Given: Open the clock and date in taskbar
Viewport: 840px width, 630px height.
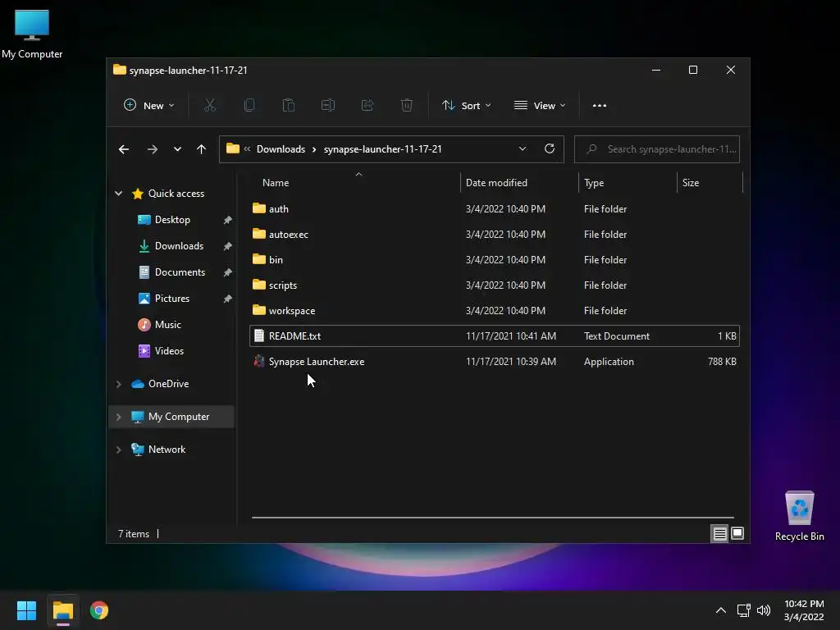Looking at the screenshot, I should [x=804, y=610].
